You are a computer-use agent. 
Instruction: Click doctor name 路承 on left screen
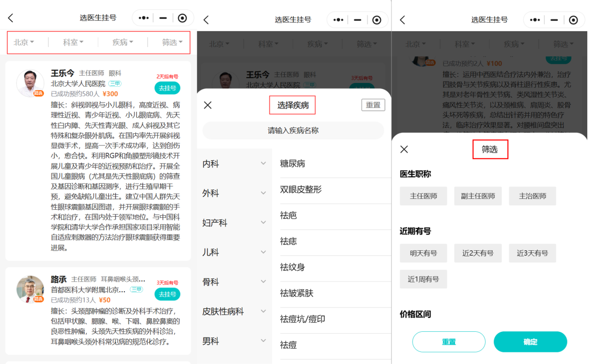tap(59, 279)
